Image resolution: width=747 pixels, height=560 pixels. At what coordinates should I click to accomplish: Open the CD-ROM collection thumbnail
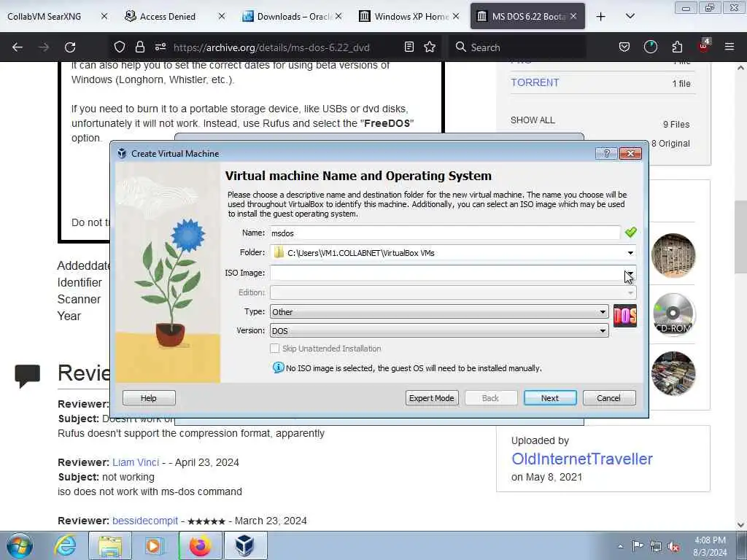(673, 314)
